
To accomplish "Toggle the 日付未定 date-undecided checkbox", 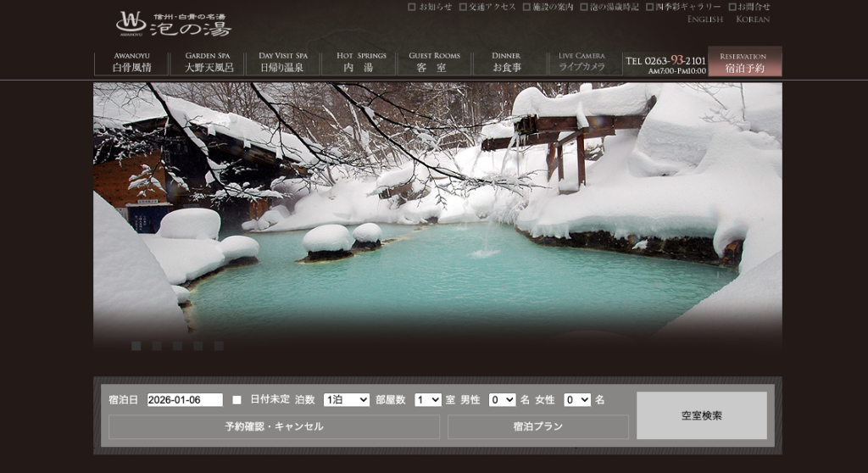I will [237, 400].
